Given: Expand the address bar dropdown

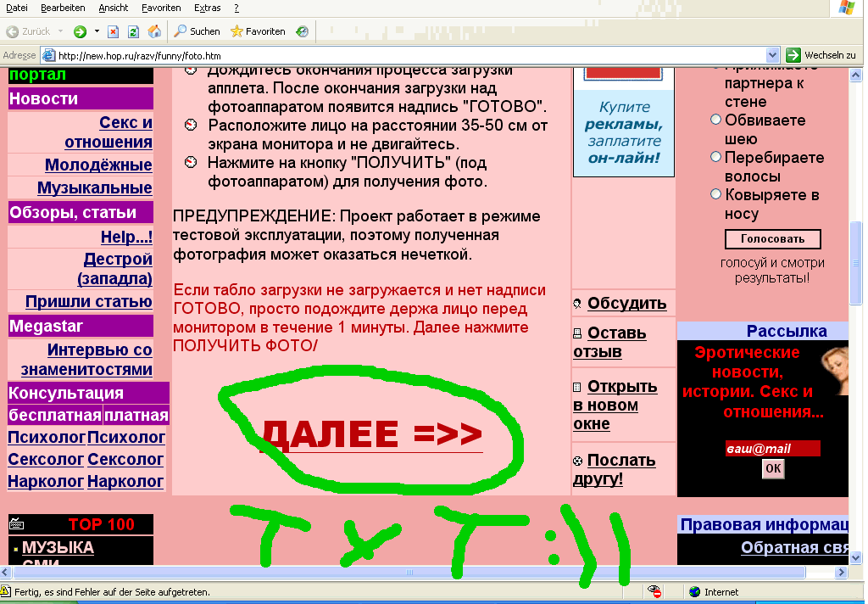Looking at the screenshot, I should [773, 55].
